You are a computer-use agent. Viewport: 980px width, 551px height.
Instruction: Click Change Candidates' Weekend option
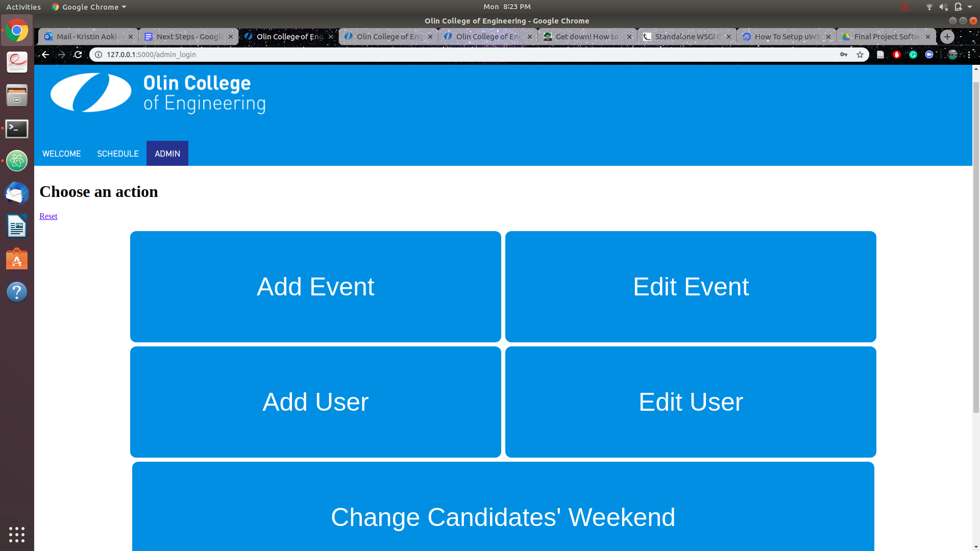click(503, 517)
